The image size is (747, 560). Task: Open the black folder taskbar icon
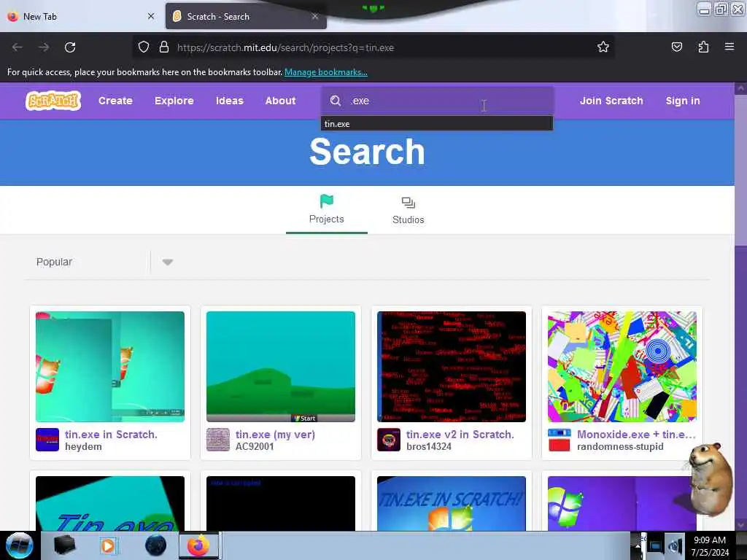(x=64, y=545)
